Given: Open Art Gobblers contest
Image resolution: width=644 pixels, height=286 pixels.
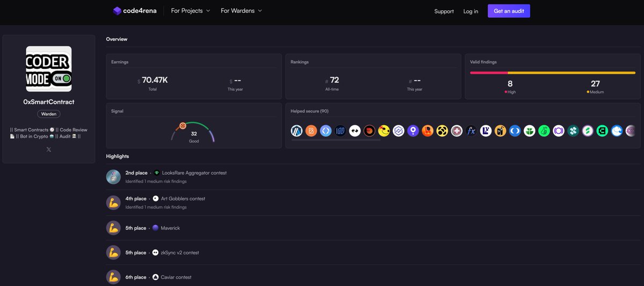Looking at the screenshot, I should (x=183, y=198).
